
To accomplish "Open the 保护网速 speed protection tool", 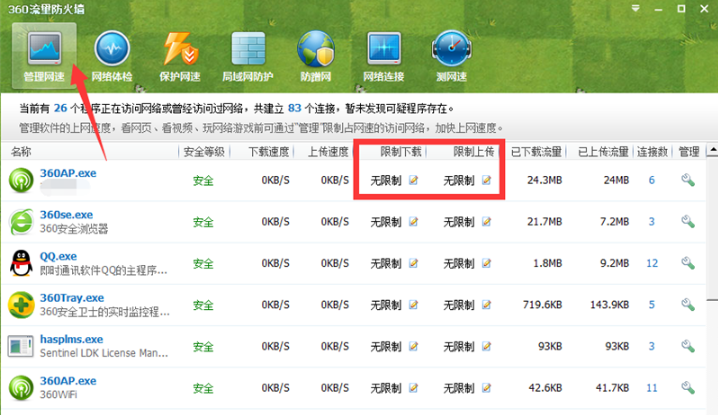I will pos(179,54).
